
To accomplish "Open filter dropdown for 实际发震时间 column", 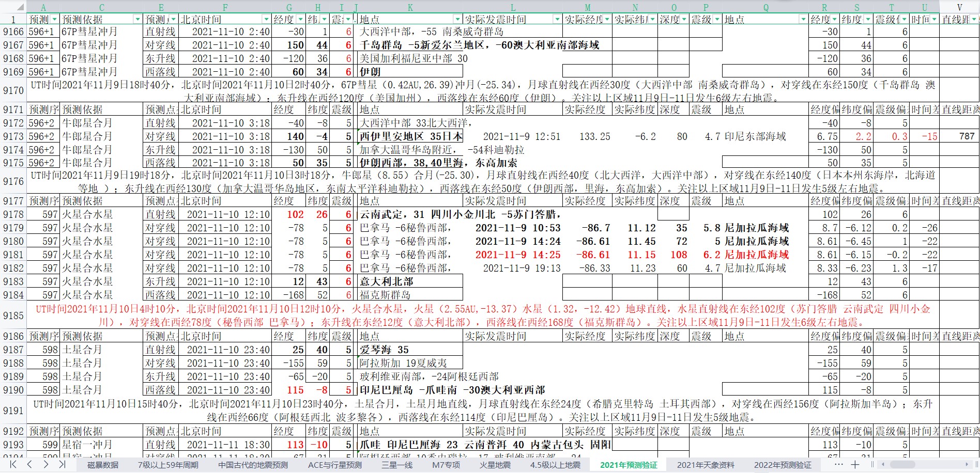I will [x=557, y=19].
